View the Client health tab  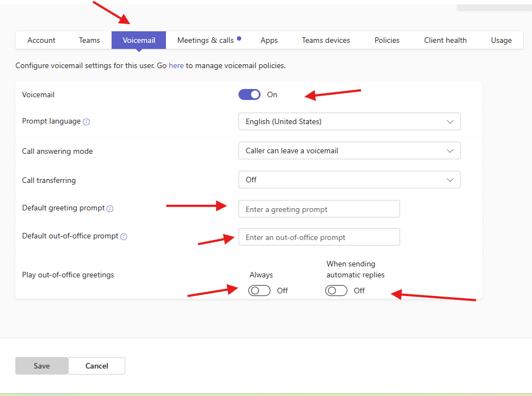coord(445,40)
